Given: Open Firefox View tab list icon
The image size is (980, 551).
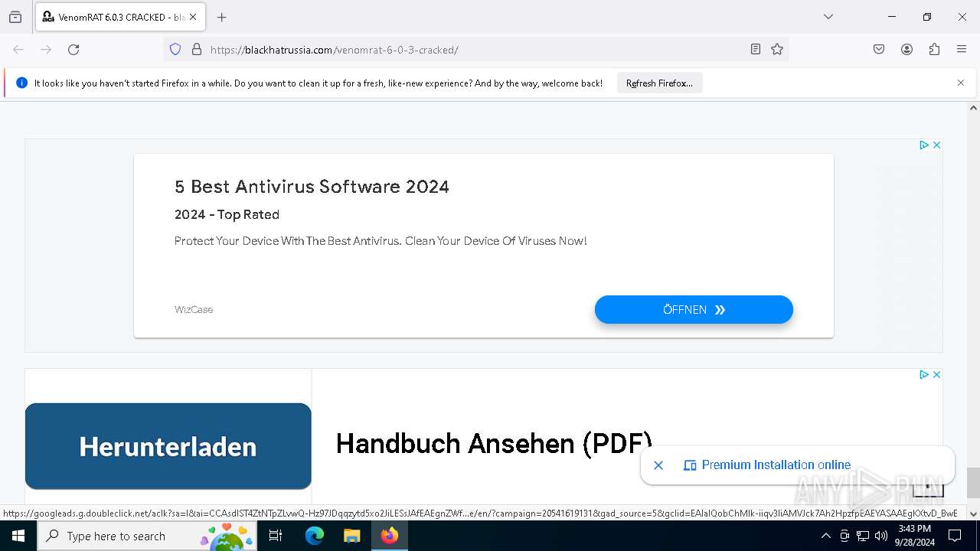Looking at the screenshot, I should tap(15, 17).
